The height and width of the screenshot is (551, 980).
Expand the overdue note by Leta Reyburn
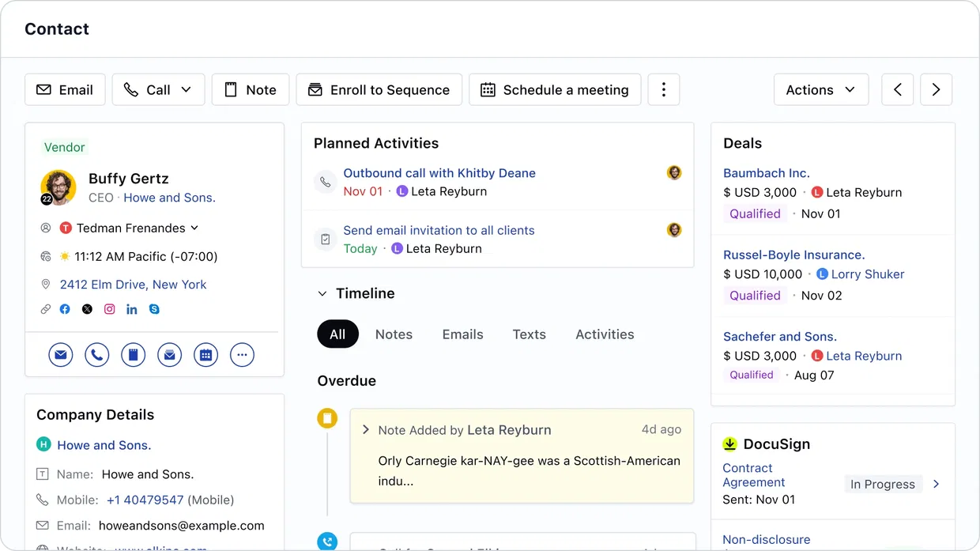364,430
